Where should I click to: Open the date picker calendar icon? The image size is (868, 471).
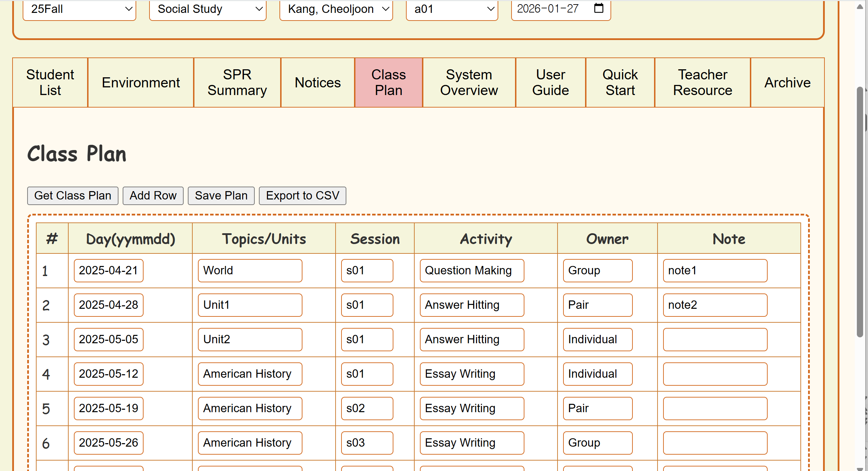pyautogui.click(x=598, y=8)
